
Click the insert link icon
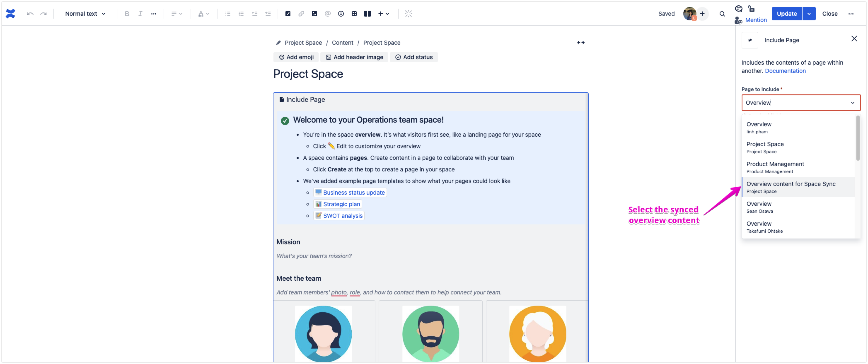coord(301,14)
